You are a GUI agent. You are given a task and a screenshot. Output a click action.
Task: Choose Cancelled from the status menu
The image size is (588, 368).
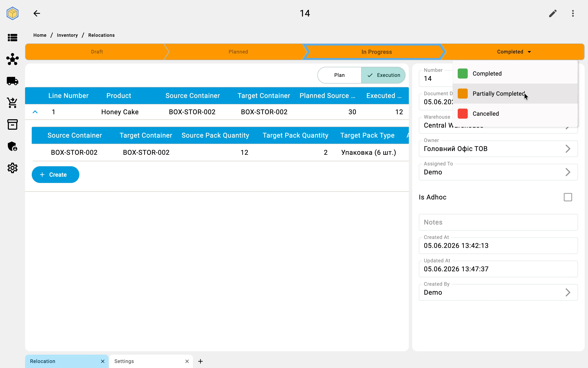point(515,114)
